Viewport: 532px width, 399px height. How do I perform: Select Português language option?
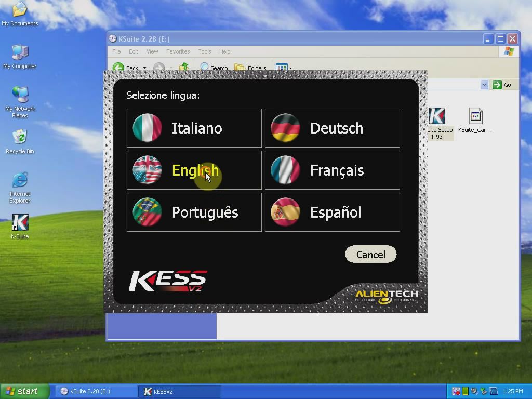coord(194,212)
